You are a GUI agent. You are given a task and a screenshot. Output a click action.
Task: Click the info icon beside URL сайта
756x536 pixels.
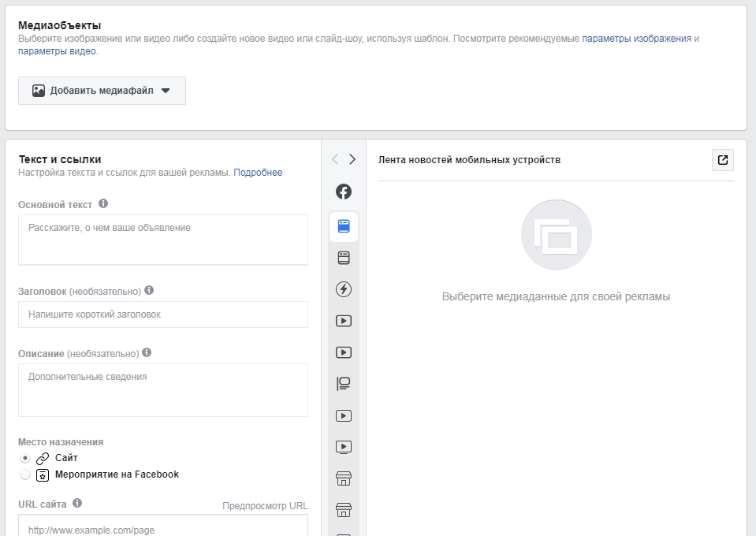tap(77, 503)
